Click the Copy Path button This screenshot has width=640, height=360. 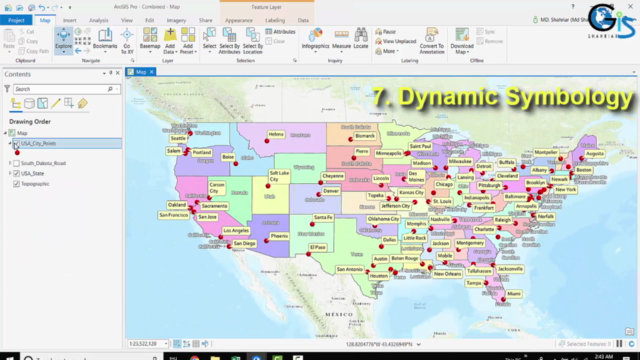pos(33,51)
